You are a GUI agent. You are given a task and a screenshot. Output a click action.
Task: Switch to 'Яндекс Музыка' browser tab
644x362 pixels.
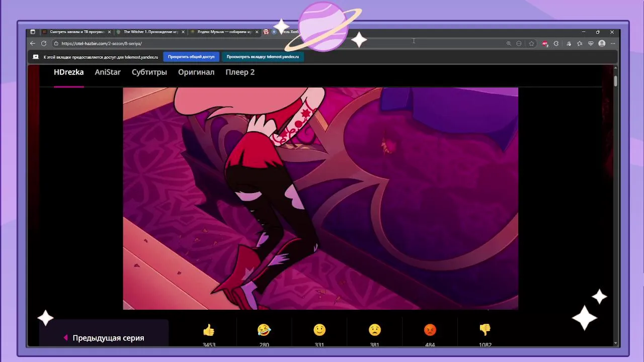[224, 32]
